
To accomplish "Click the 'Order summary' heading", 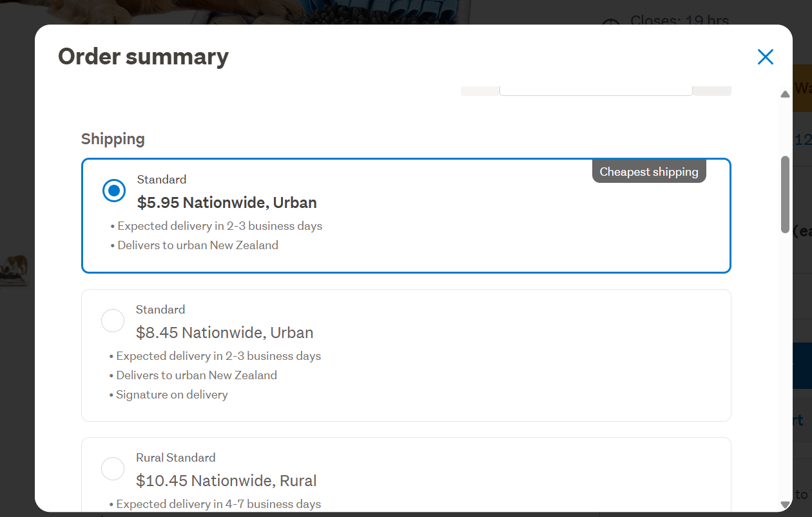I will pyautogui.click(x=143, y=57).
